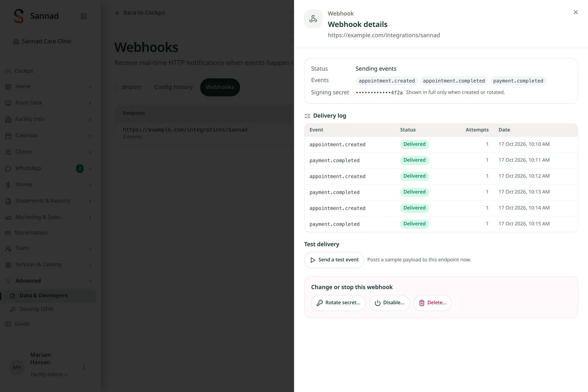Expand the Front Desk chevron

tap(90, 103)
